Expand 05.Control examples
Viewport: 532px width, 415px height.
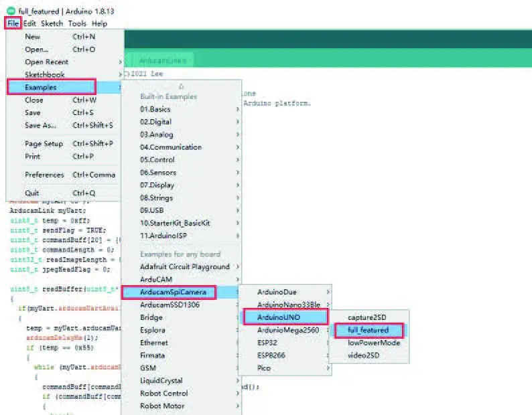coord(182,160)
